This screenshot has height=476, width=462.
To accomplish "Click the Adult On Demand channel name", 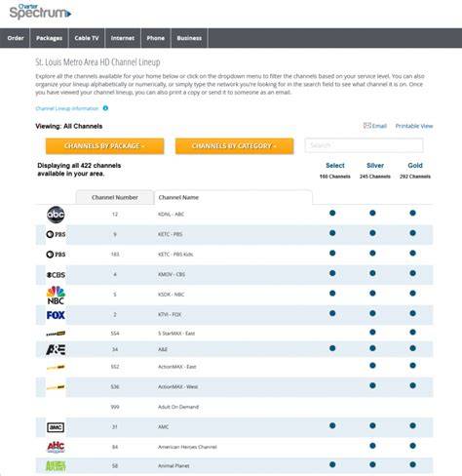I will pyautogui.click(x=178, y=407).
